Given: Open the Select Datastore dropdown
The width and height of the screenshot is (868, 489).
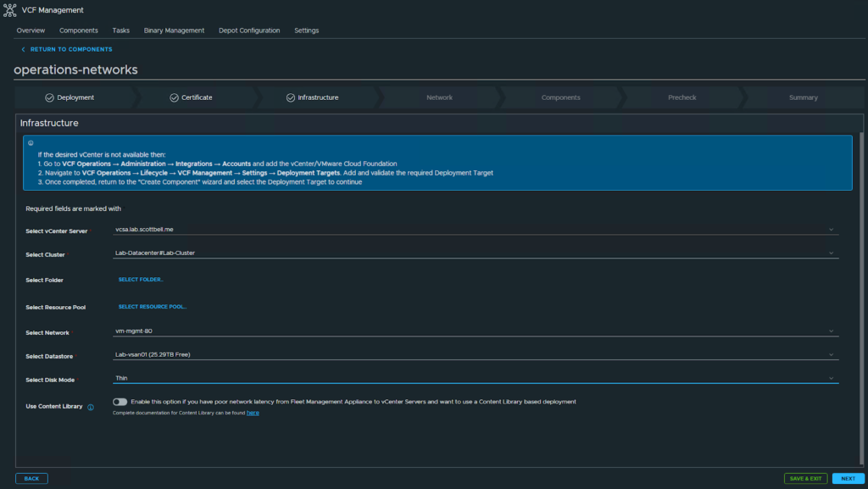Looking at the screenshot, I should coord(476,354).
